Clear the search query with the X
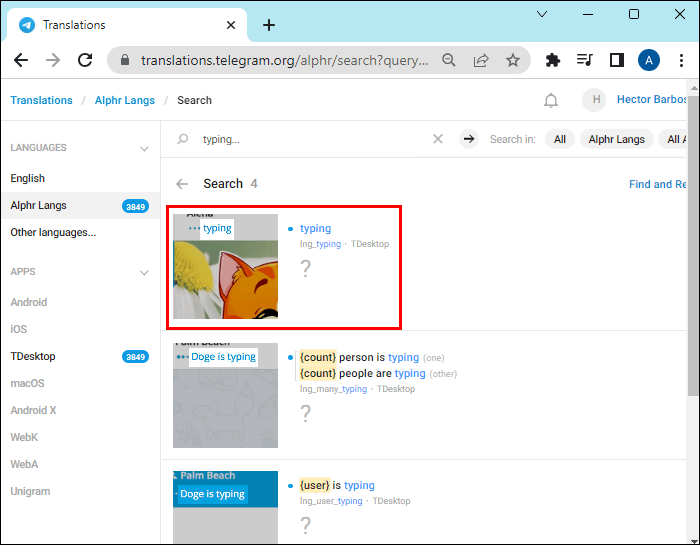Screen dimensions: 700x545 pos(438,139)
